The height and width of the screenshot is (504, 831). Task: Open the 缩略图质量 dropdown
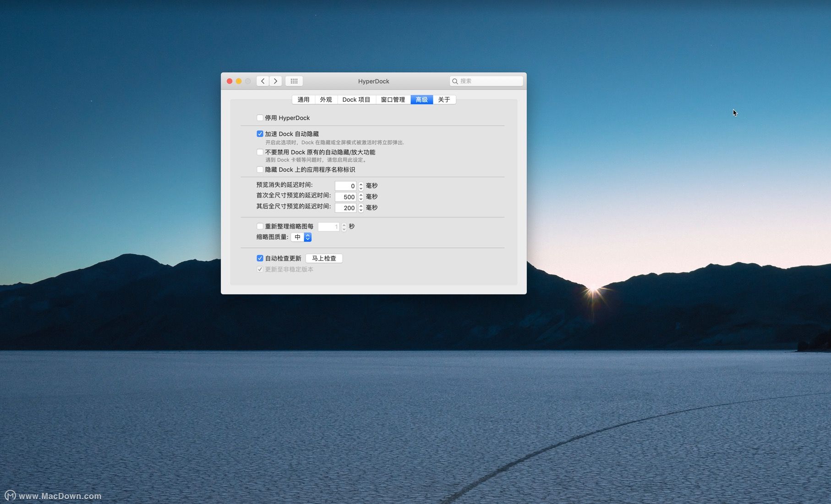(301, 237)
